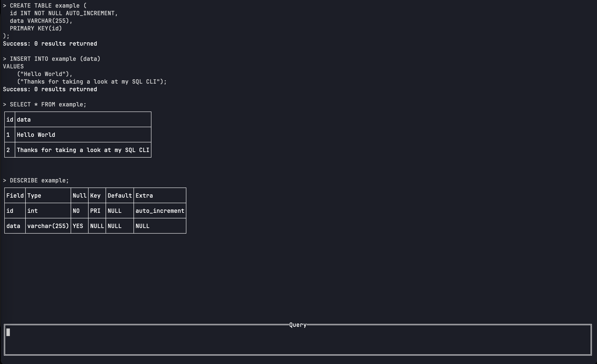The width and height of the screenshot is (597, 364).
Task: Click the 'Key' column header
Action: pos(95,196)
